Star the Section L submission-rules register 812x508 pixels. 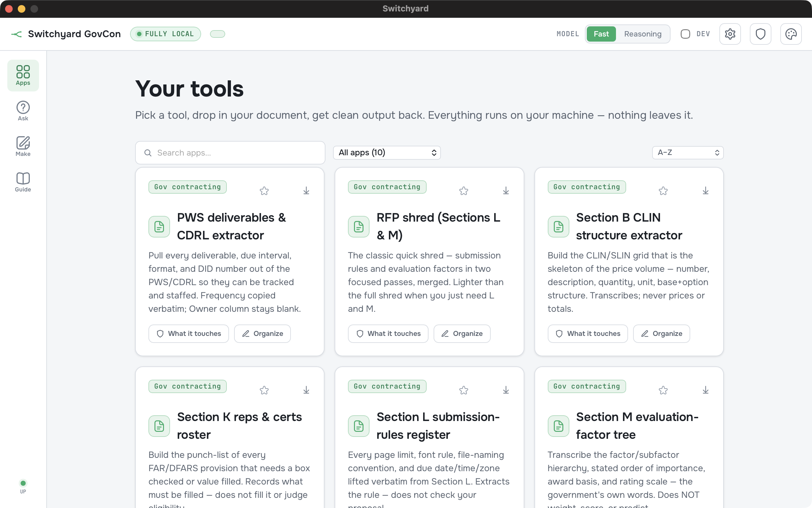464,390
